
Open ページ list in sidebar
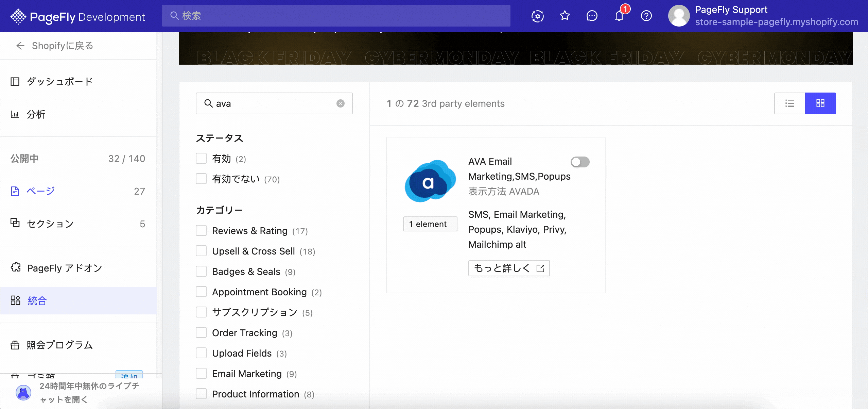click(78, 191)
